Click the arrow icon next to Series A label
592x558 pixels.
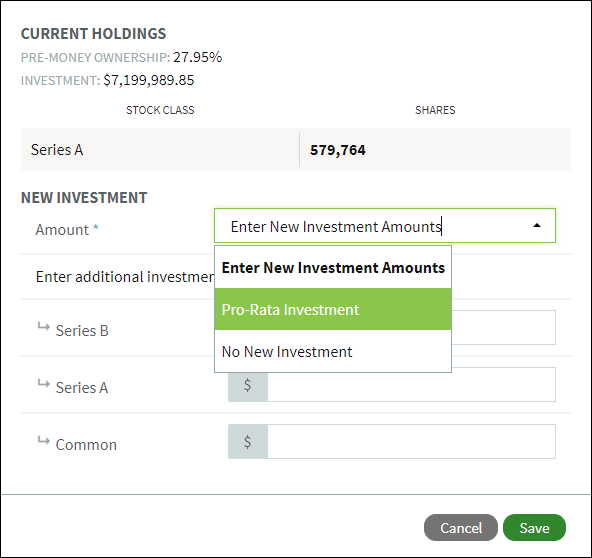[44, 384]
